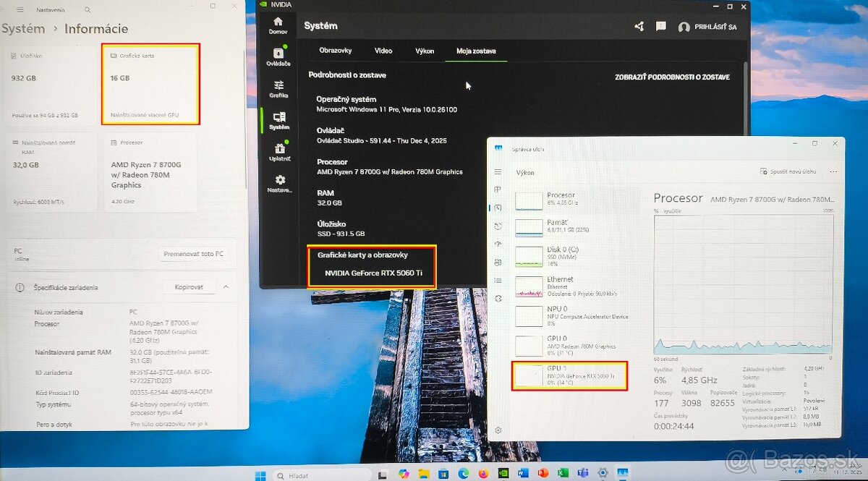Screen dimensions: 868x481
Task: Select Grafika icon in NVIDIA sidebar
Action: (x=278, y=88)
